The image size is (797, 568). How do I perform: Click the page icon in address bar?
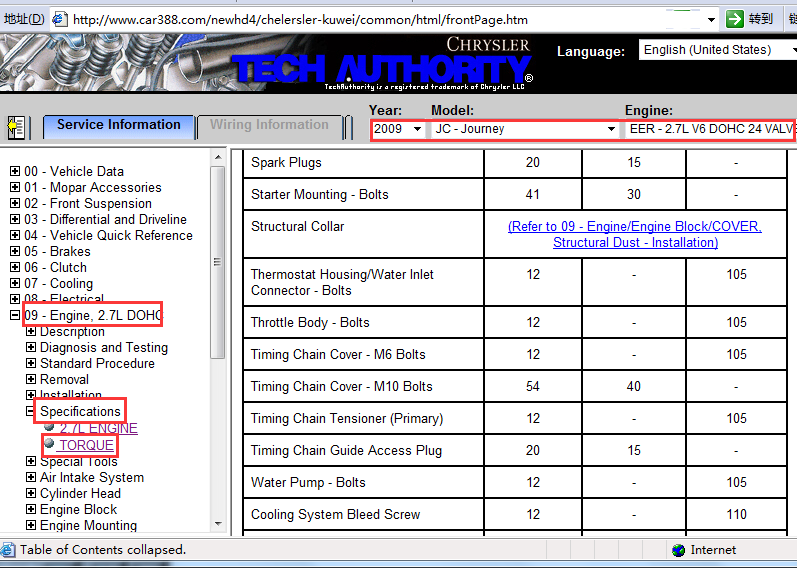tap(60, 19)
